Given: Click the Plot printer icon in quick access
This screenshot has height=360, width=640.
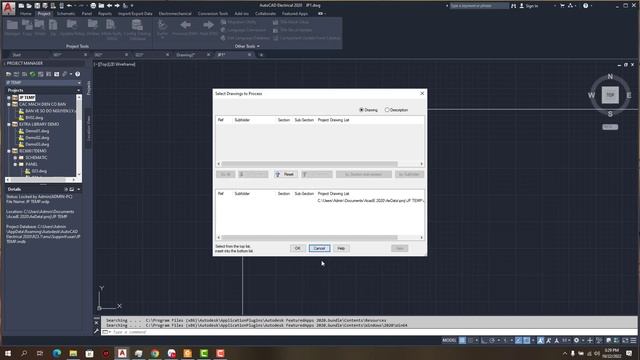Looking at the screenshot, I should 93,6.
